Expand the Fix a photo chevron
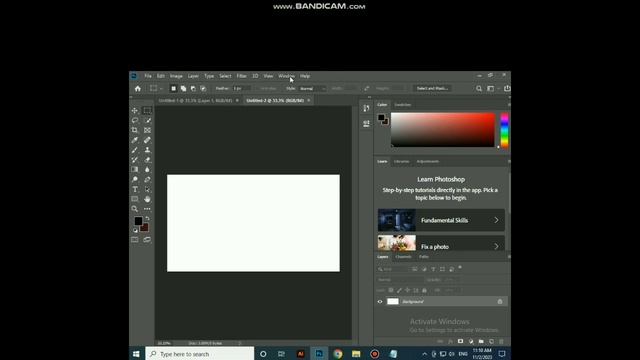The height and width of the screenshot is (360, 640). click(x=496, y=247)
